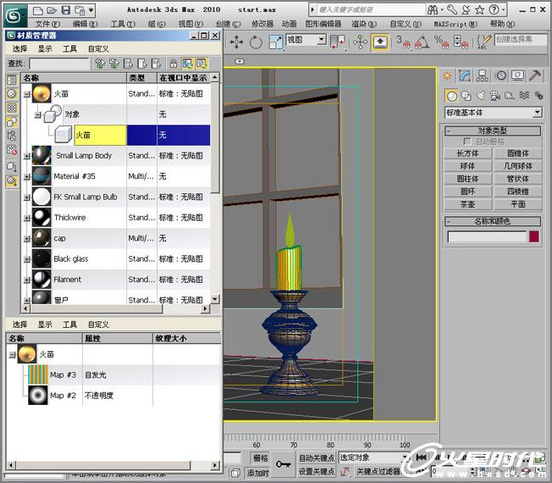Collapse the 火苗 material tree row in upper list
This screenshot has width=552, height=483.
tap(27, 94)
